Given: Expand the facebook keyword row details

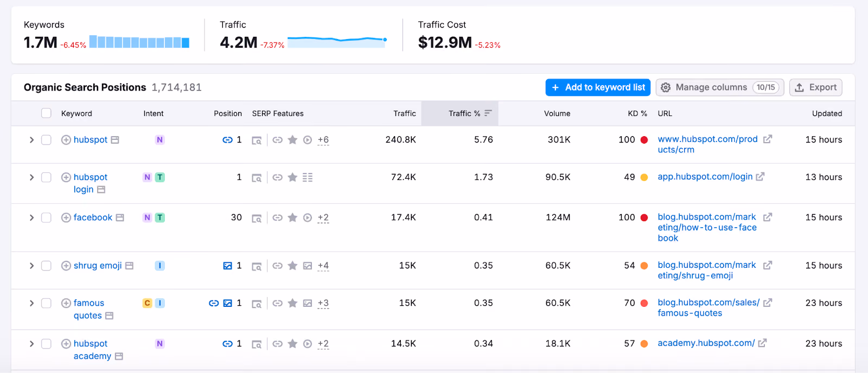Looking at the screenshot, I should [31, 217].
